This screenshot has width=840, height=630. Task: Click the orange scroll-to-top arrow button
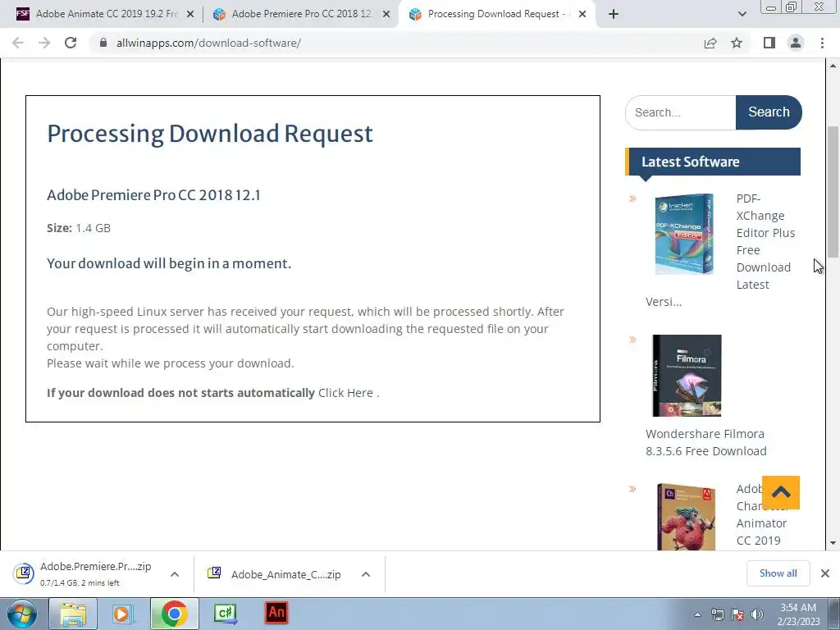tap(781, 492)
